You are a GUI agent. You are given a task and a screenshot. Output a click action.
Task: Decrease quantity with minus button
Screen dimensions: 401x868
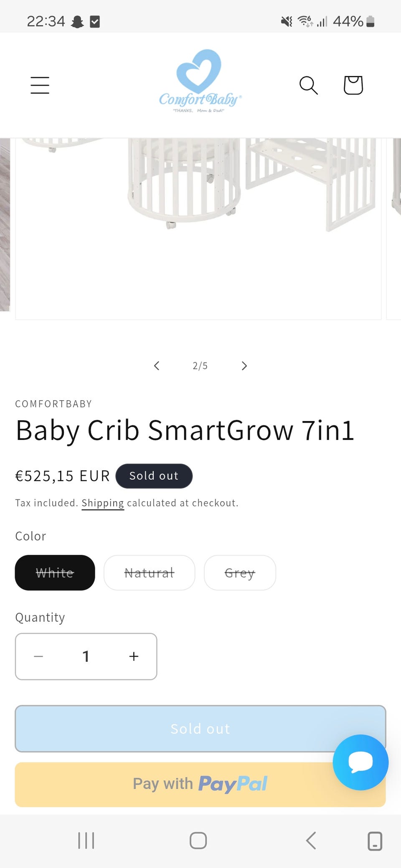(x=38, y=656)
